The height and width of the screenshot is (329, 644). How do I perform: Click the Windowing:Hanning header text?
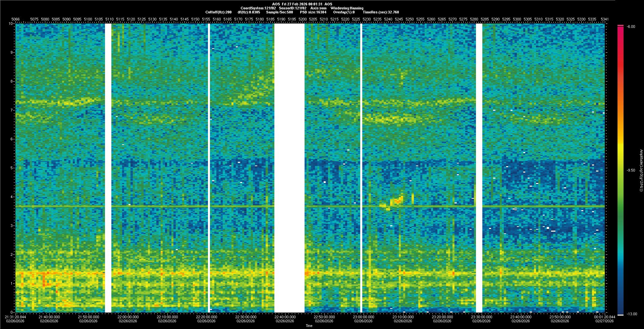(347, 8)
